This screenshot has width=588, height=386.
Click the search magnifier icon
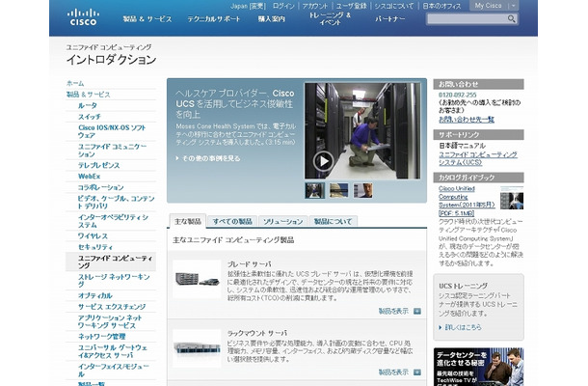511,18
